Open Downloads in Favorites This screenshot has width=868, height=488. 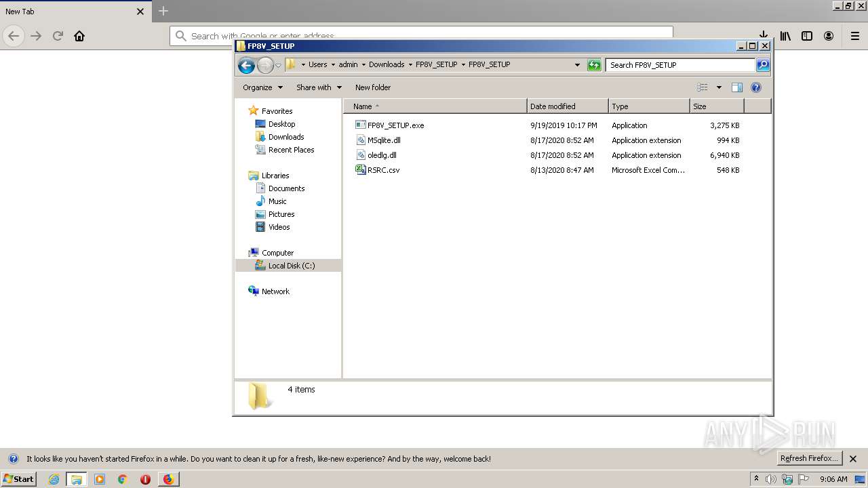click(x=285, y=137)
